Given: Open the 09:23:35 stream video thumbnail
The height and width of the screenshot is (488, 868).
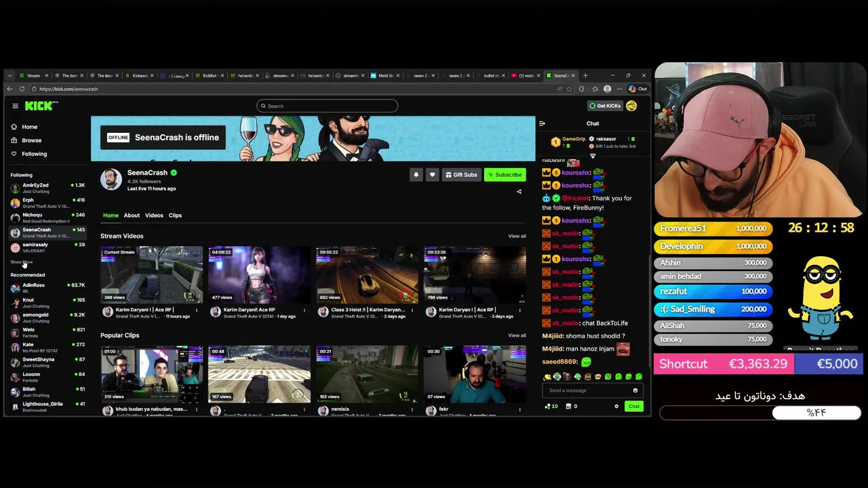Looking at the screenshot, I should [x=475, y=274].
